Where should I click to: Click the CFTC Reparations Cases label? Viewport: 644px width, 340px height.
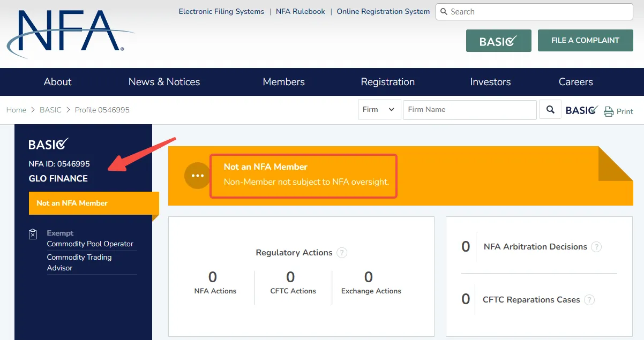point(531,300)
